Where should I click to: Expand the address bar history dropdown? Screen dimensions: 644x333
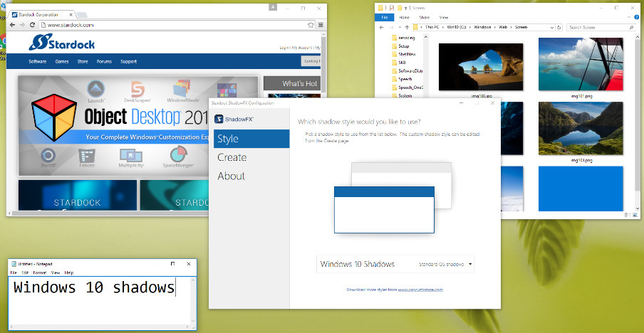click(x=551, y=28)
